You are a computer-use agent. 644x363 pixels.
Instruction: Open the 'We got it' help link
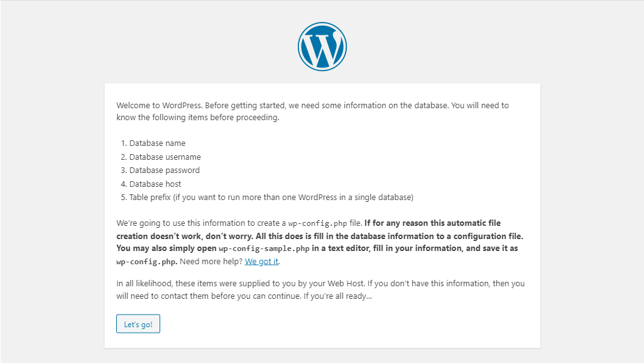click(x=261, y=262)
